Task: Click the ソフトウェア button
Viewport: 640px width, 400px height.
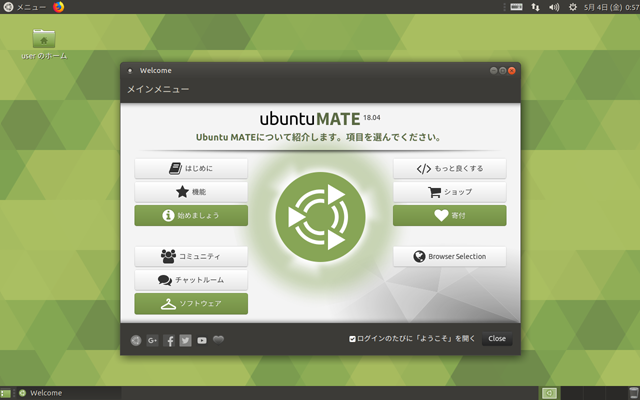Action: coord(191,304)
